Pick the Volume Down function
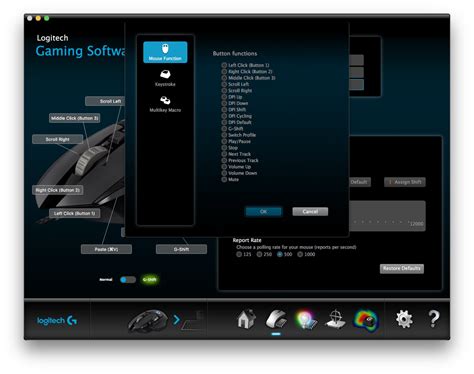 [x=224, y=173]
